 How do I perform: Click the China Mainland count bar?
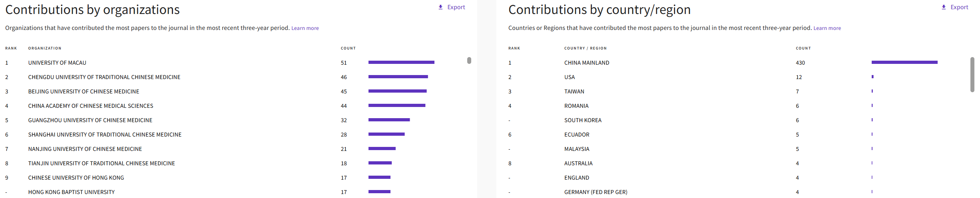click(x=904, y=62)
